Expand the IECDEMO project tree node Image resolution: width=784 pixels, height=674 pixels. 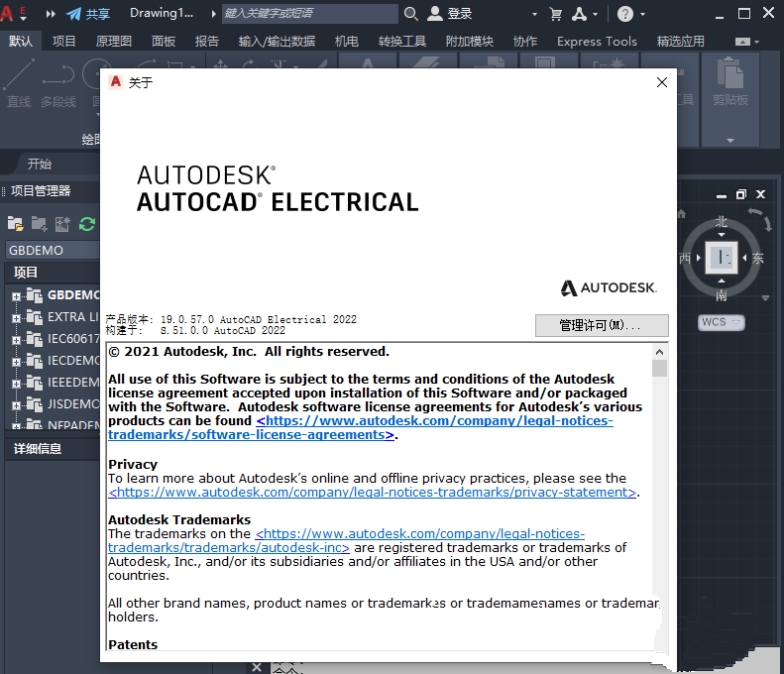pyautogui.click(x=16, y=362)
